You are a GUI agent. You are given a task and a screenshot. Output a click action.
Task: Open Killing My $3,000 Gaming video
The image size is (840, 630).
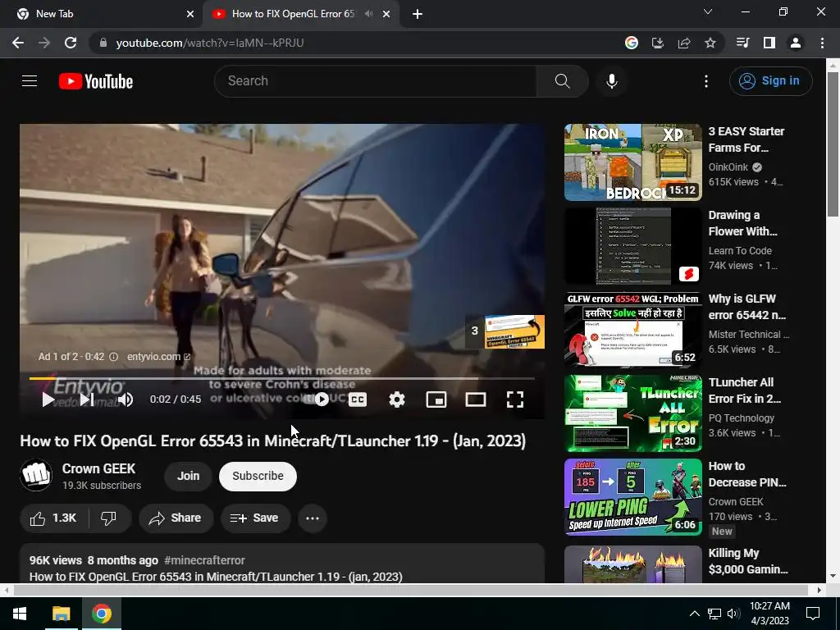click(748, 561)
